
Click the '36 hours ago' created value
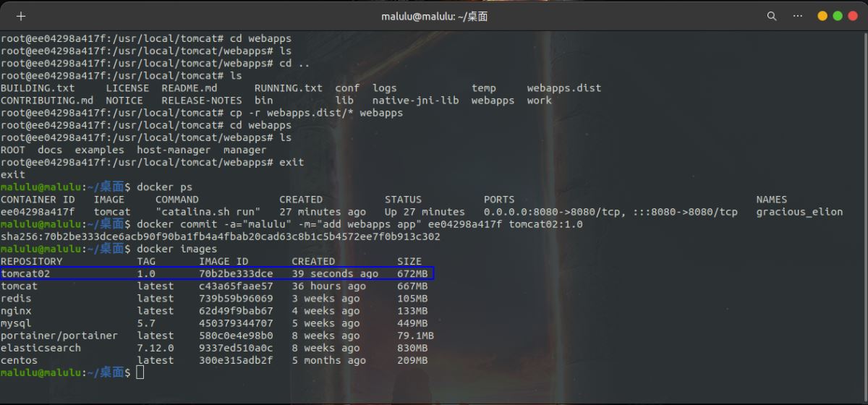coord(328,286)
